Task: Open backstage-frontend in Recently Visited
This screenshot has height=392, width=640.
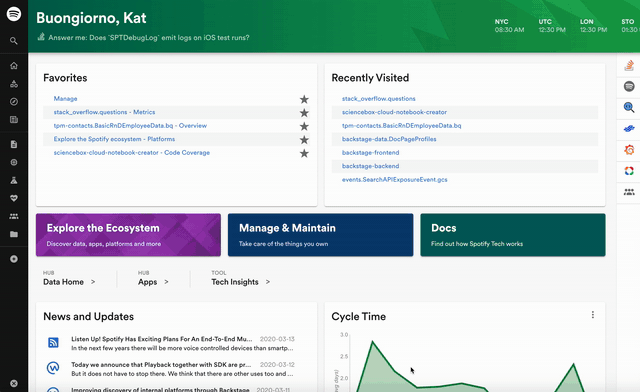Action: coord(371,153)
